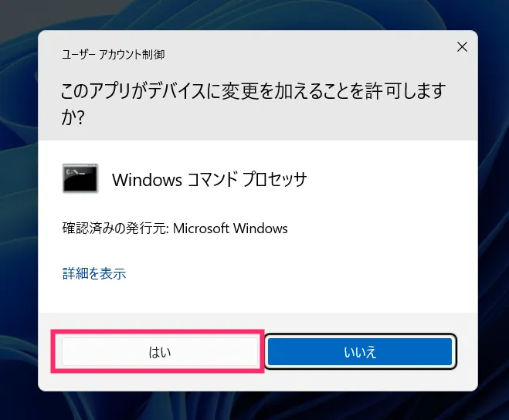This screenshot has width=509, height=420.
Task: Click the ユーザー アカウント制御 title text
Action: click(x=114, y=54)
